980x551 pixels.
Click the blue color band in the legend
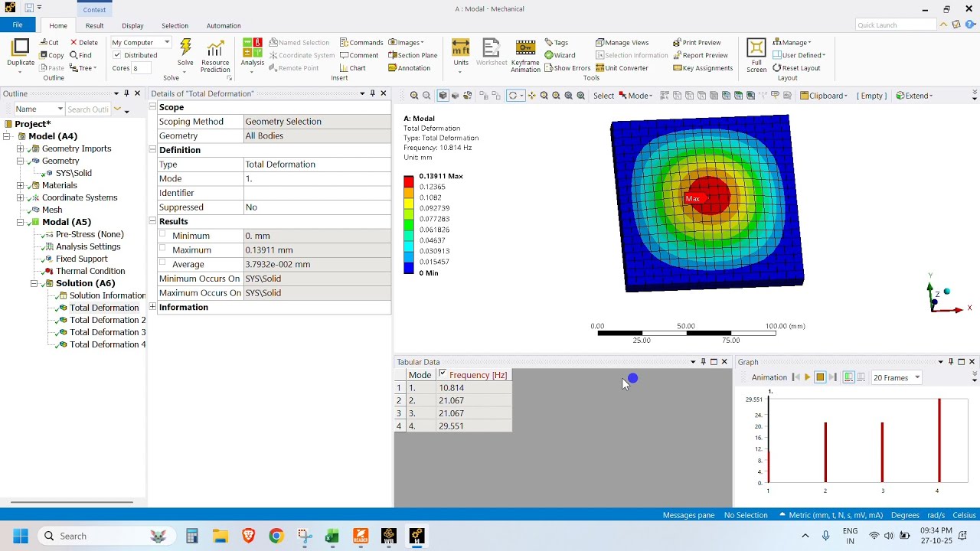pyautogui.click(x=409, y=268)
